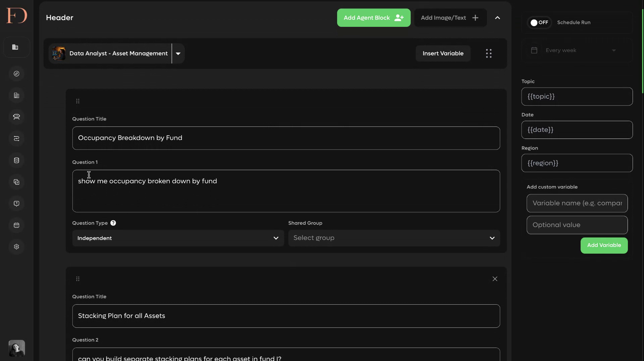Open settings gear in left sidebar
The width and height of the screenshot is (644, 361).
pyautogui.click(x=16, y=247)
